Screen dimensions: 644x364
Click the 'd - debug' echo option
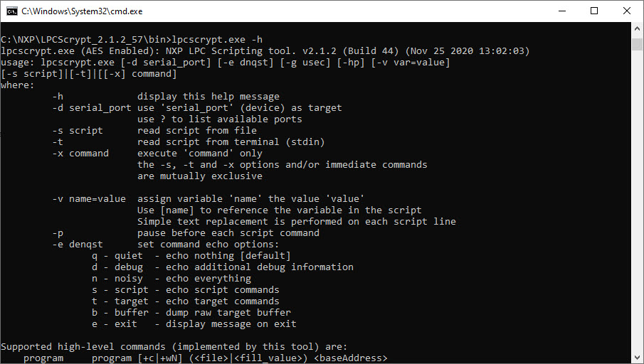(117, 267)
